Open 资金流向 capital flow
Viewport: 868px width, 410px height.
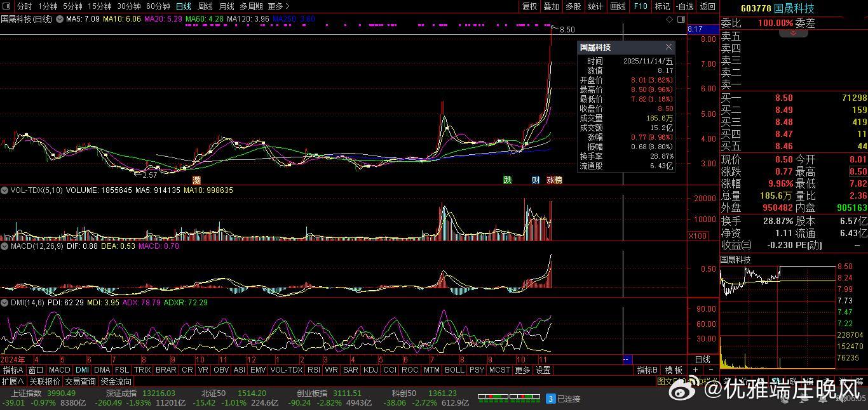point(116,381)
